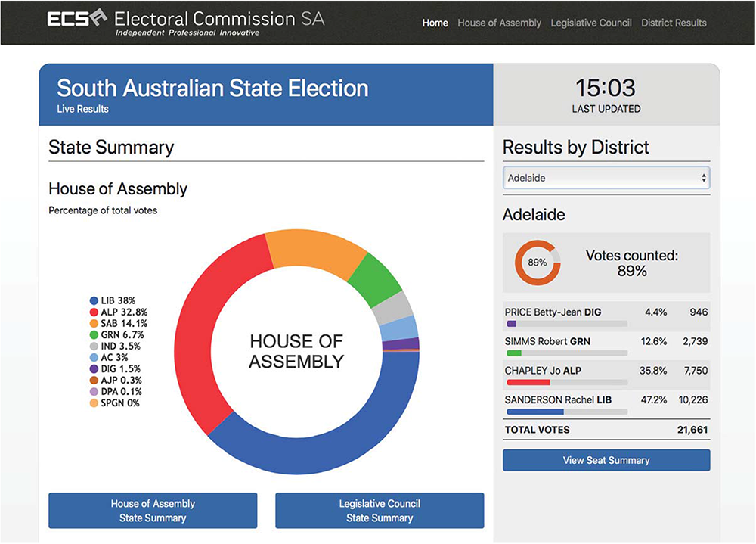Select the SAB orange legend marker
This screenshot has height=544, width=756.
point(94,323)
